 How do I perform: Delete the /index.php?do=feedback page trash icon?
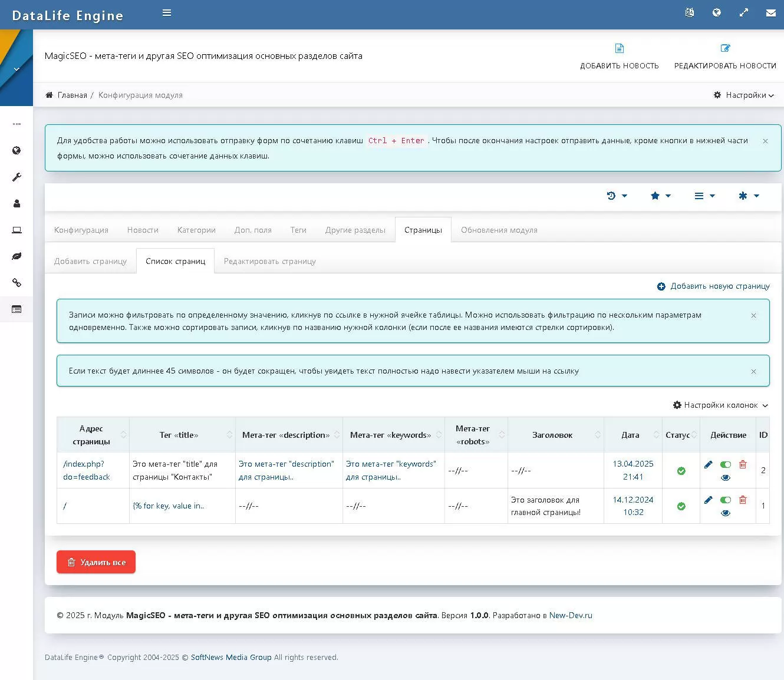[743, 464]
